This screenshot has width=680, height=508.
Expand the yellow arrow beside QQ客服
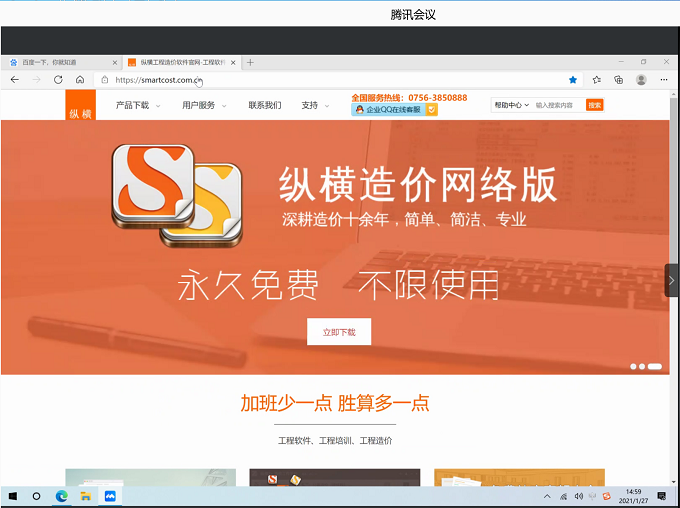pos(432,110)
